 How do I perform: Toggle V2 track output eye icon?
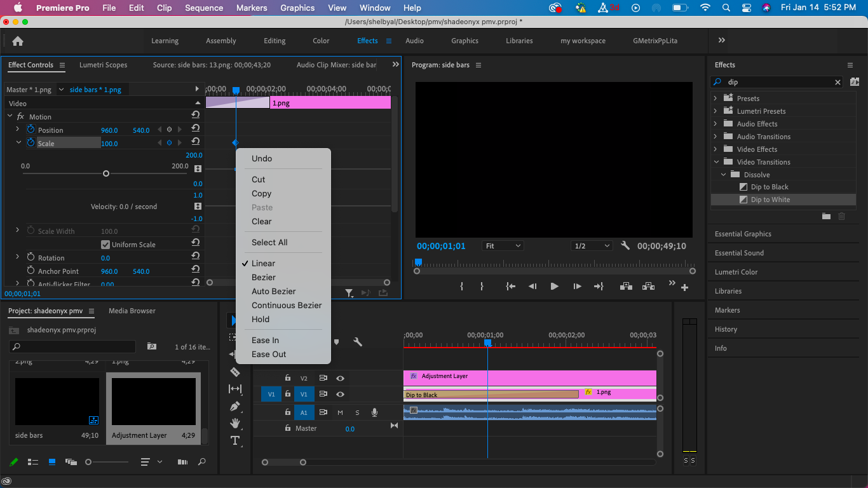[340, 377]
